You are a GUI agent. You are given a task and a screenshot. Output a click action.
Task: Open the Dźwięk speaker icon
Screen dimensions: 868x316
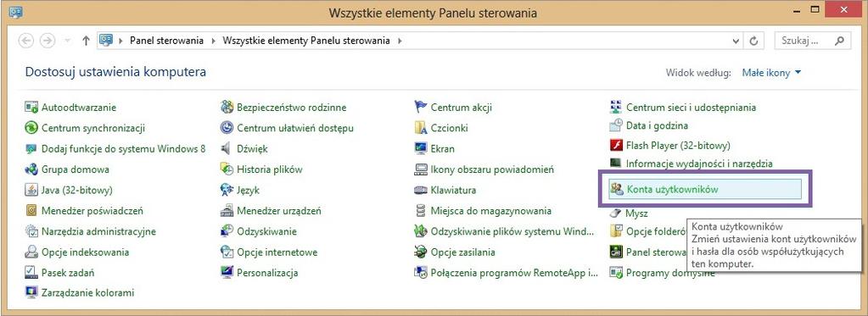[226, 148]
